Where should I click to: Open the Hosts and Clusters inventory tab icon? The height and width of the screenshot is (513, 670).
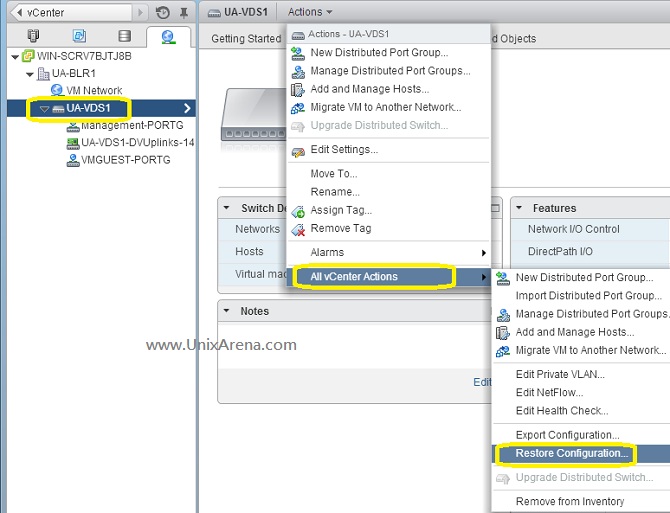(x=33, y=36)
